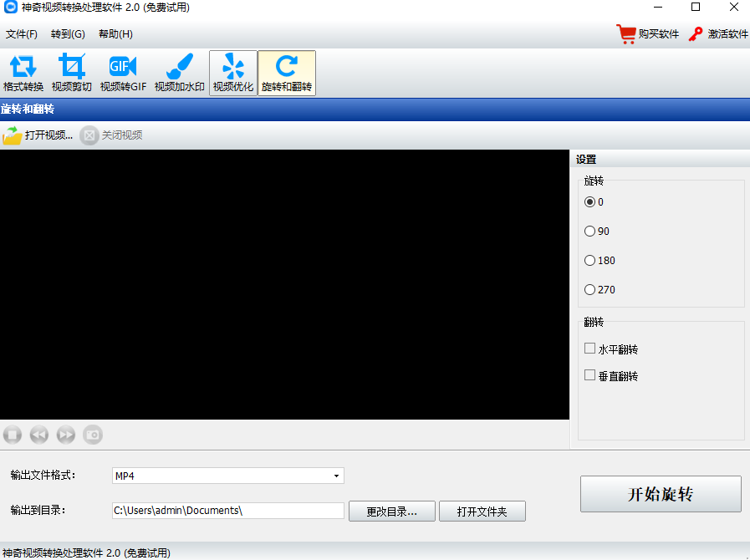Enable the 水平翻转 horizontal flip checkbox

tap(589, 349)
